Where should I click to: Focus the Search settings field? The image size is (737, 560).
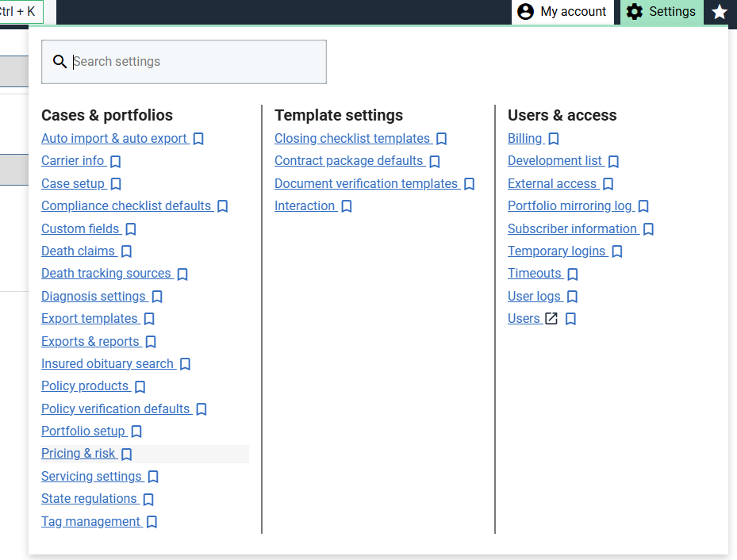[x=190, y=62]
